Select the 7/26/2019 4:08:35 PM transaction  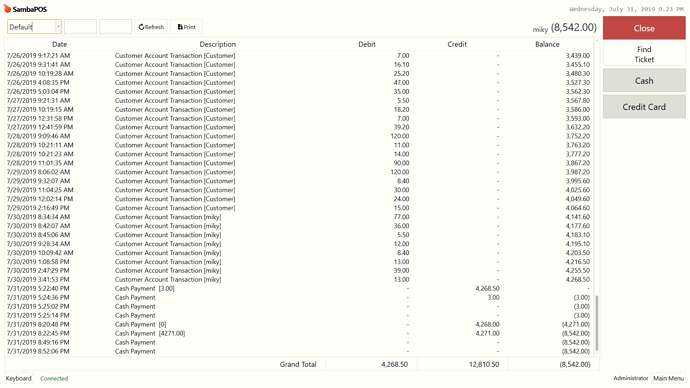point(299,82)
